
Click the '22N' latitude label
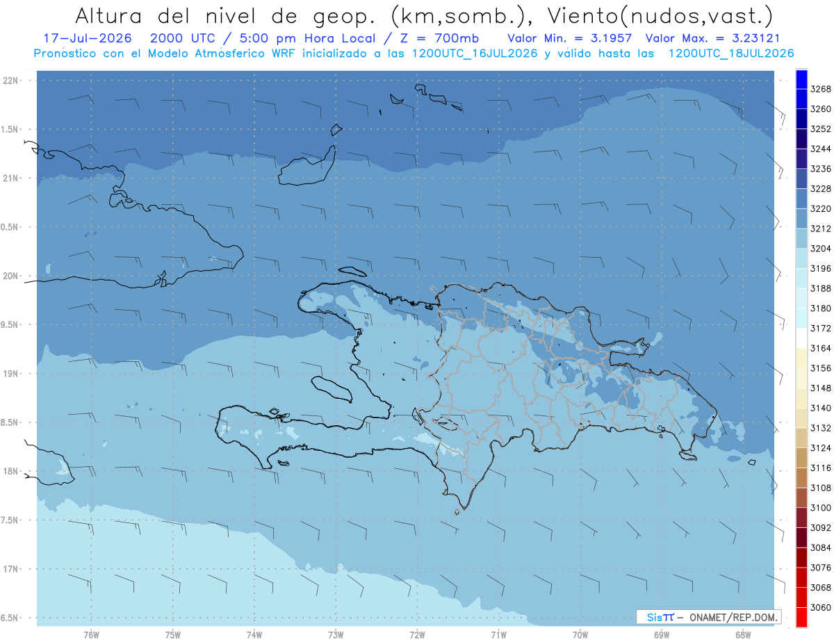coord(11,81)
